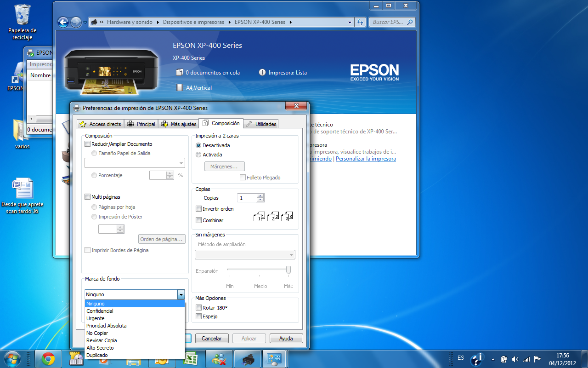Image resolution: width=588 pixels, height=368 pixels.
Task: Switch to the Access directs tab
Action: pyautogui.click(x=100, y=124)
